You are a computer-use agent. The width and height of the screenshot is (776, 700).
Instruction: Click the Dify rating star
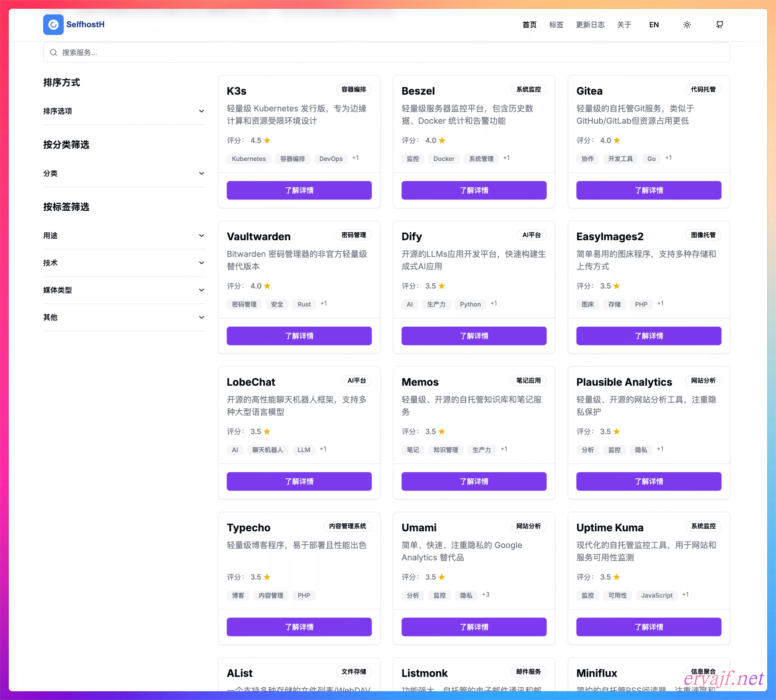click(x=442, y=286)
